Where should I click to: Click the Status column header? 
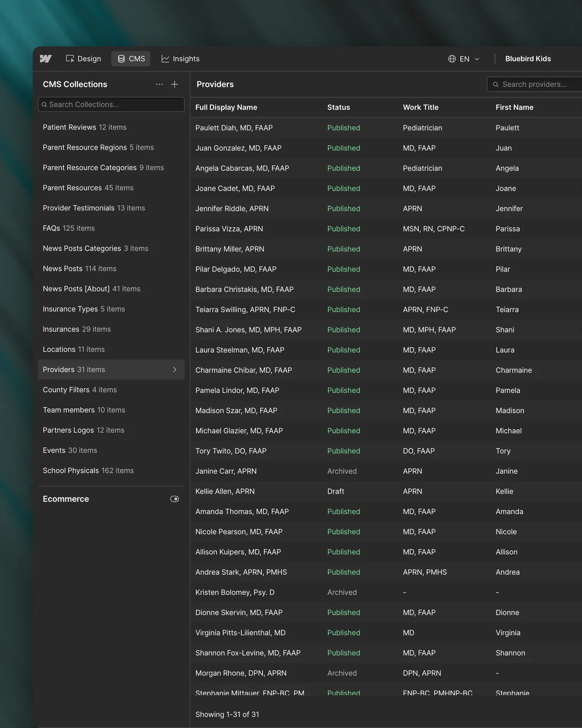click(339, 107)
